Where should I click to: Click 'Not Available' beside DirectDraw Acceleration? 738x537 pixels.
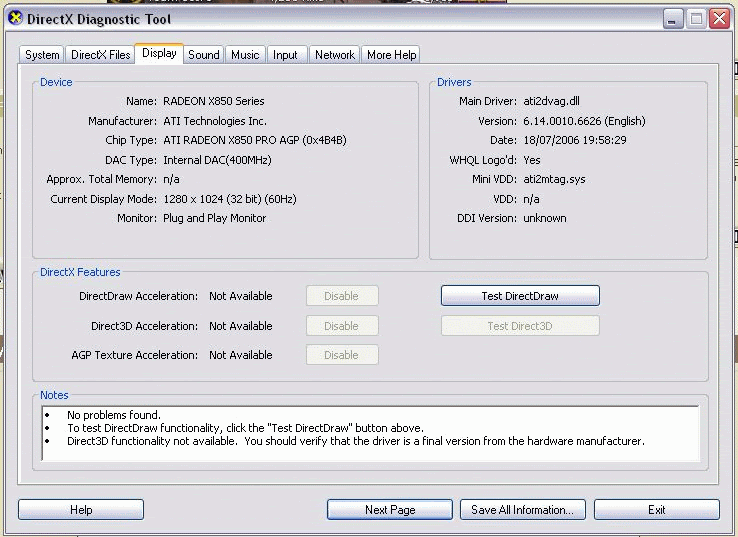pyautogui.click(x=241, y=296)
